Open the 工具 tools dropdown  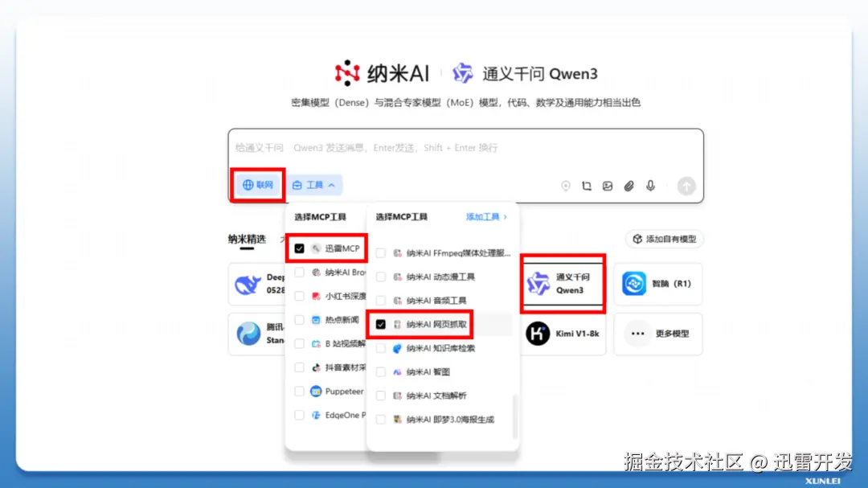coord(314,185)
